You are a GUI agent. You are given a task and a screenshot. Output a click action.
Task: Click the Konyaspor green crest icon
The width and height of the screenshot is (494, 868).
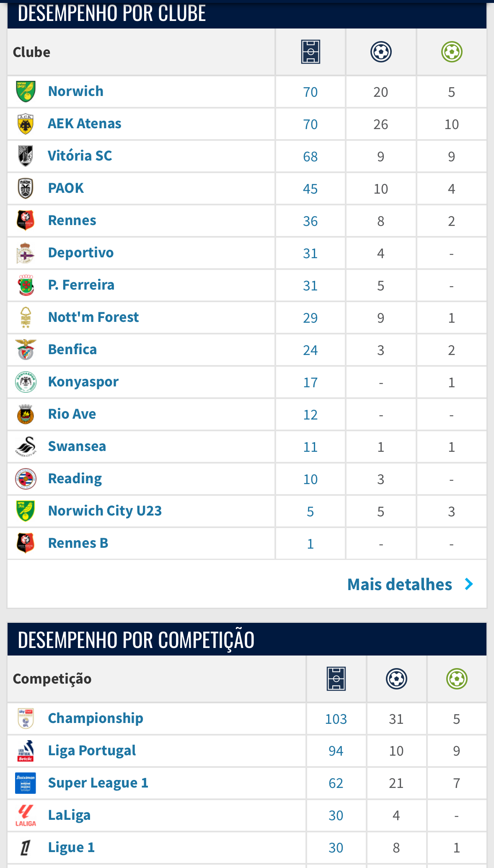point(26,382)
